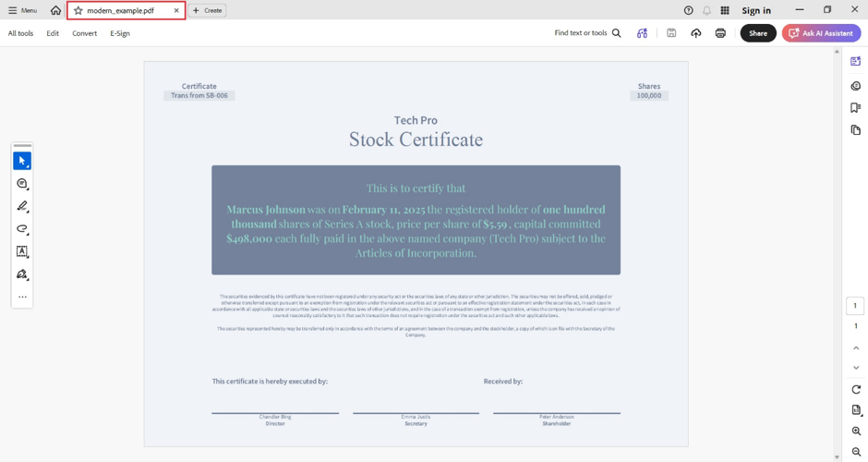This screenshot has width=868, height=462.
Task: Click the name Marcus Johnson
Action: click(266, 210)
